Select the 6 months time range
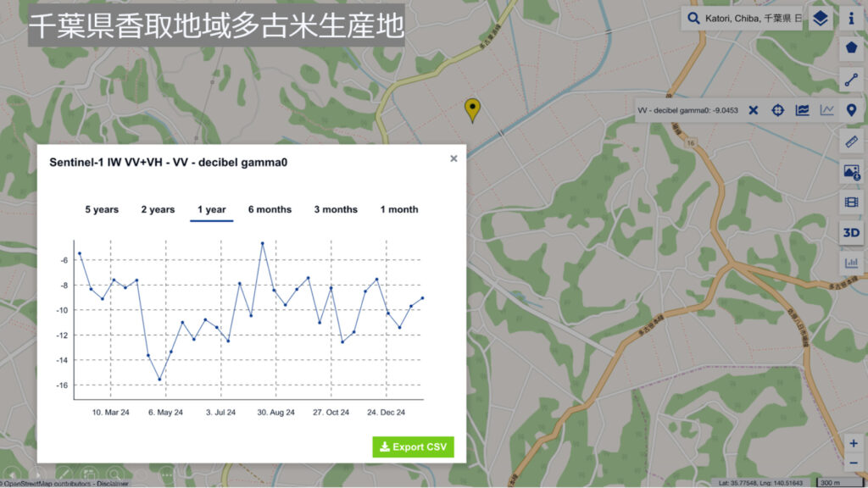The height and width of the screenshot is (488, 868). [x=270, y=209]
